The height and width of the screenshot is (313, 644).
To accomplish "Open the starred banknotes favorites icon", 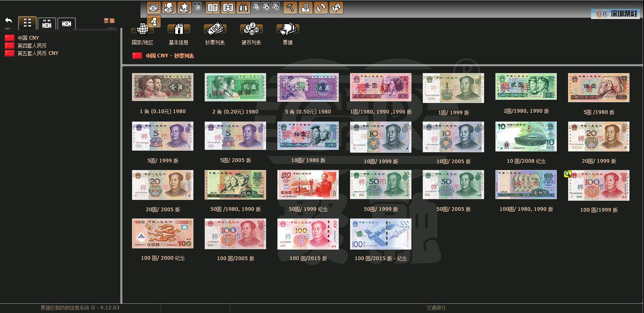I will [x=185, y=8].
